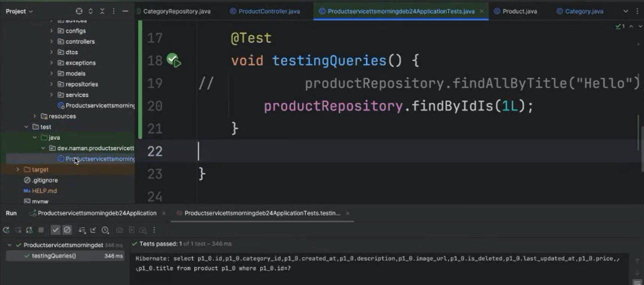Expand the services folder
The height and width of the screenshot is (285, 644).
tap(51, 94)
